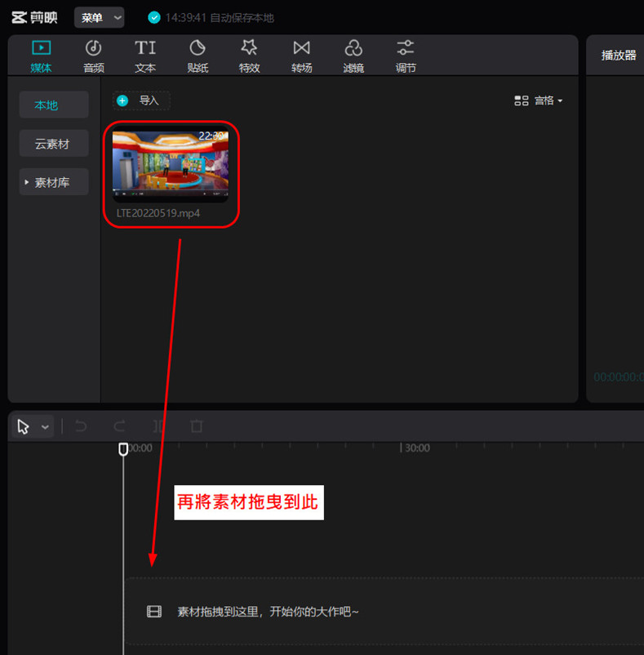This screenshot has height=655, width=644.
Task: Select the LTE20220519.mp4 video thumbnail
Action: [x=171, y=165]
